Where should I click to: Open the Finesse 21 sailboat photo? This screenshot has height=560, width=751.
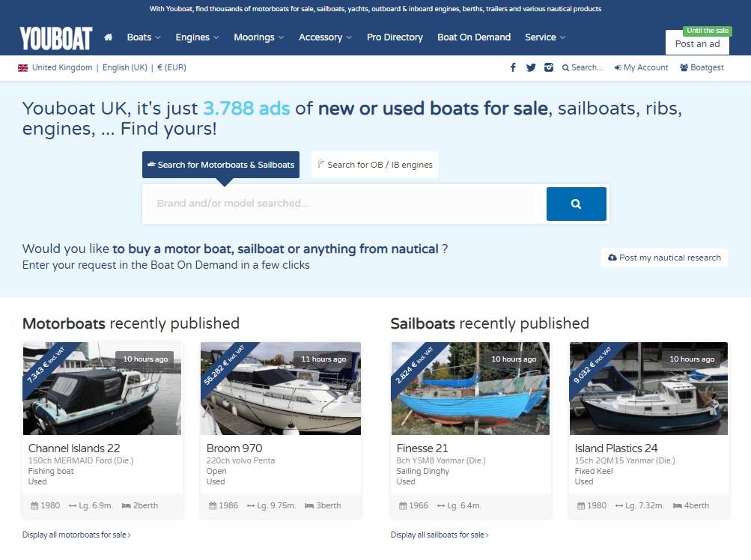coord(470,389)
